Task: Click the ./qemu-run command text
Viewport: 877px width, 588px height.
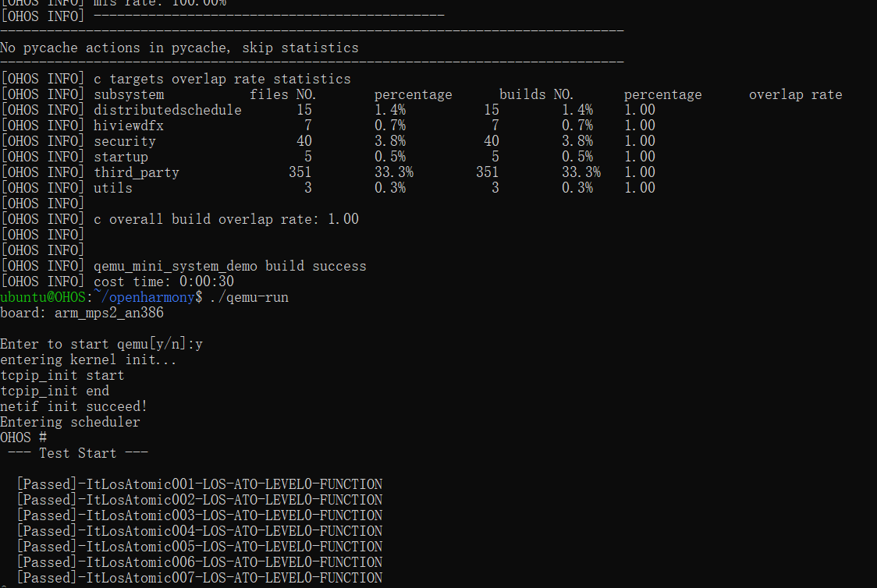Action: pyautogui.click(x=249, y=297)
